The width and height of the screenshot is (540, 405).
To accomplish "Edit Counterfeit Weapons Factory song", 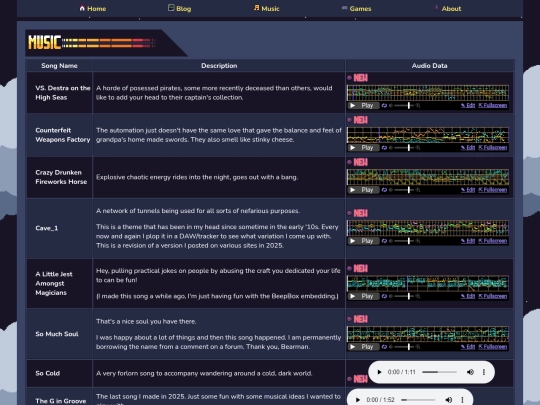I will point(468,148).
